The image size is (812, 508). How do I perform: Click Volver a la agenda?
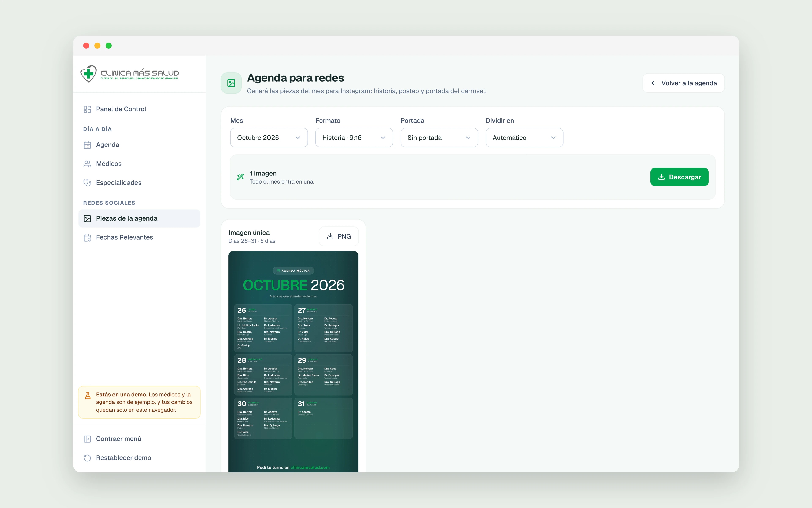(x=683, y=83)
